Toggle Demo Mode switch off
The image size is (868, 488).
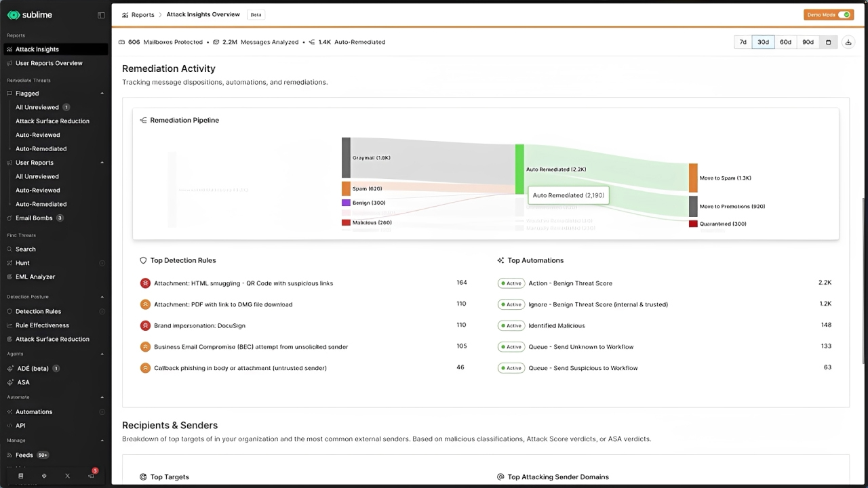click(x=844, y=15)
